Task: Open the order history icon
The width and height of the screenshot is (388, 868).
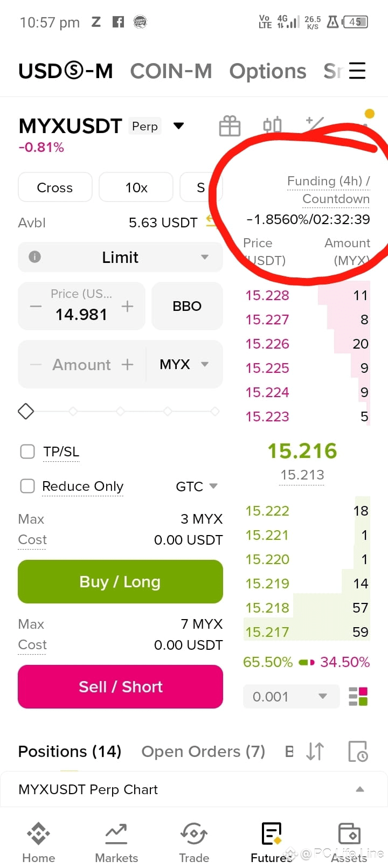Action: (x=358, y=751)
